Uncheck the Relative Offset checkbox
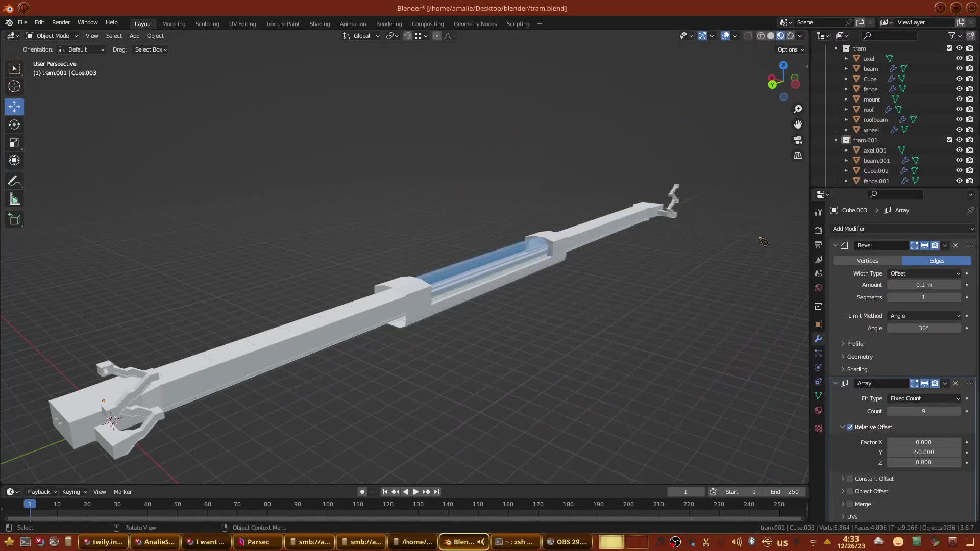 coord(850,427)
